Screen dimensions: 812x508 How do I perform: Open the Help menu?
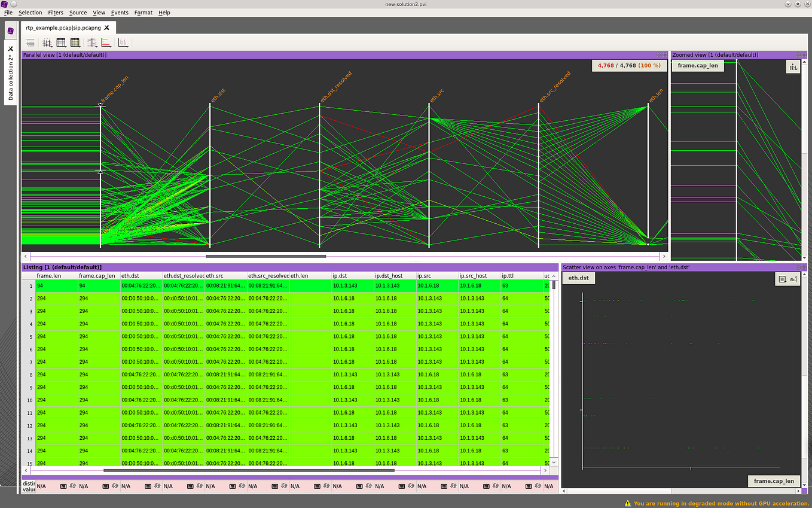164,13
